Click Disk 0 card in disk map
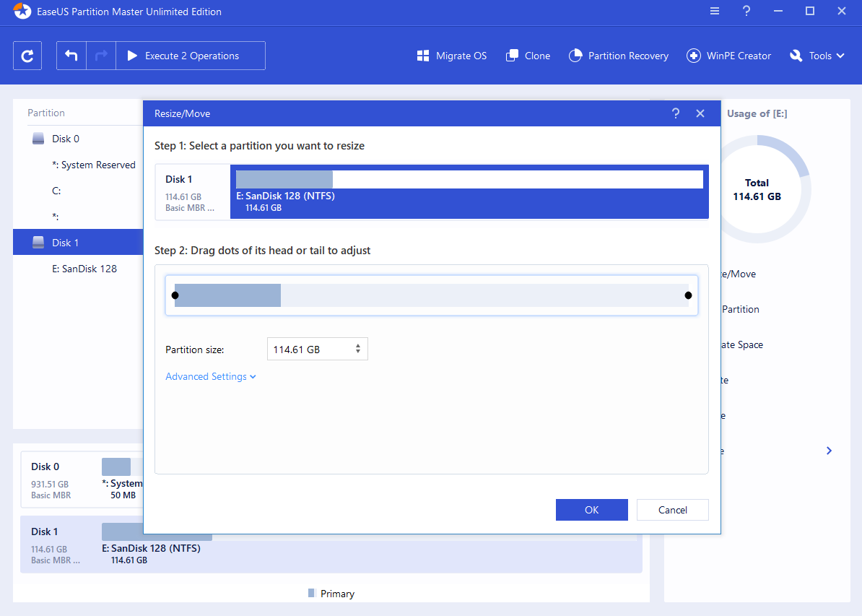 pyautogui.click(x=82, y=480)
